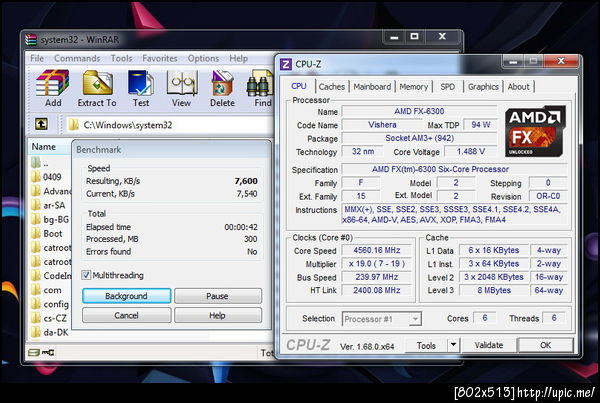Click the AMD FX processor logo
The height and width of the screenshot is (403, 600).
(x=535, y=131)
